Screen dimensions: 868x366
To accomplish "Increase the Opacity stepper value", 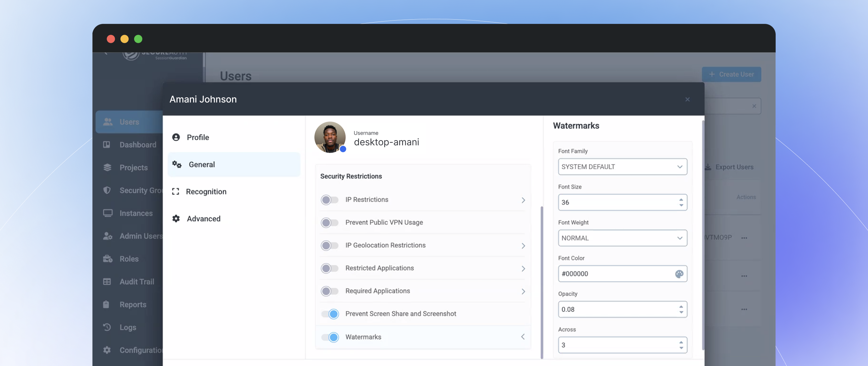I will pos(681,307).
